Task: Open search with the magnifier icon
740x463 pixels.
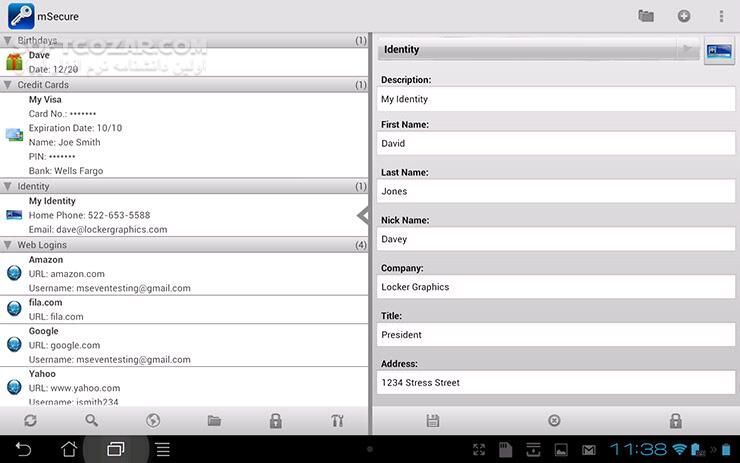Action: point(92,421)
